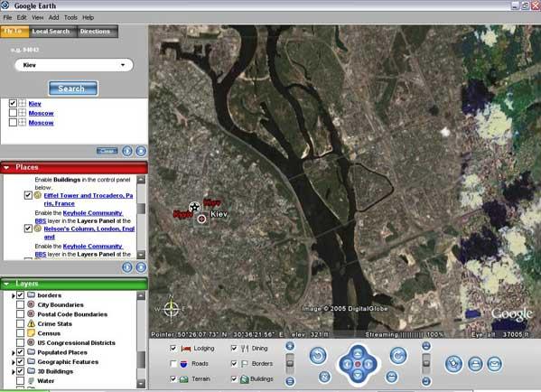Expand the 3D Buildings folder
Image resolution: width=541 pixels, height=392 pixels.
pos(14,371)
